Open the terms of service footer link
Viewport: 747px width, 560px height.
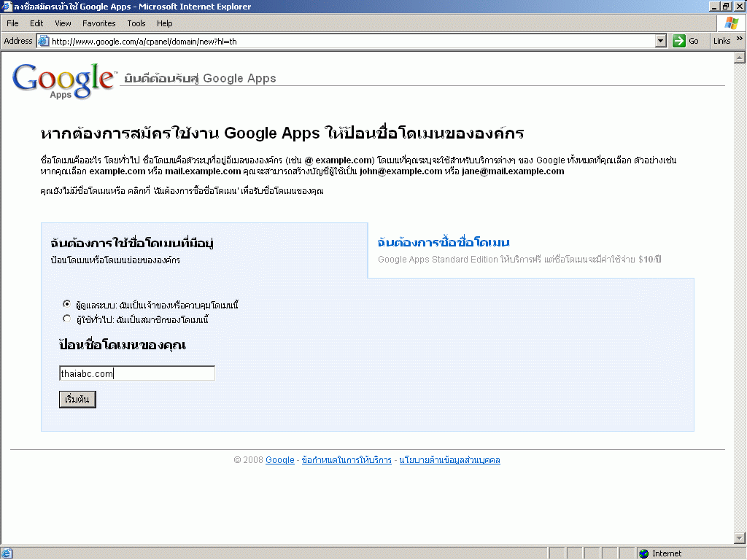(x=346, y=460)
